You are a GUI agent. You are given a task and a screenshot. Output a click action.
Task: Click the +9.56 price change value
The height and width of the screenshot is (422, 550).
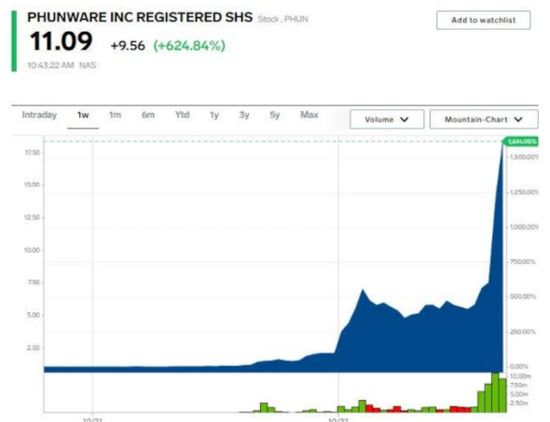(128, 46)
